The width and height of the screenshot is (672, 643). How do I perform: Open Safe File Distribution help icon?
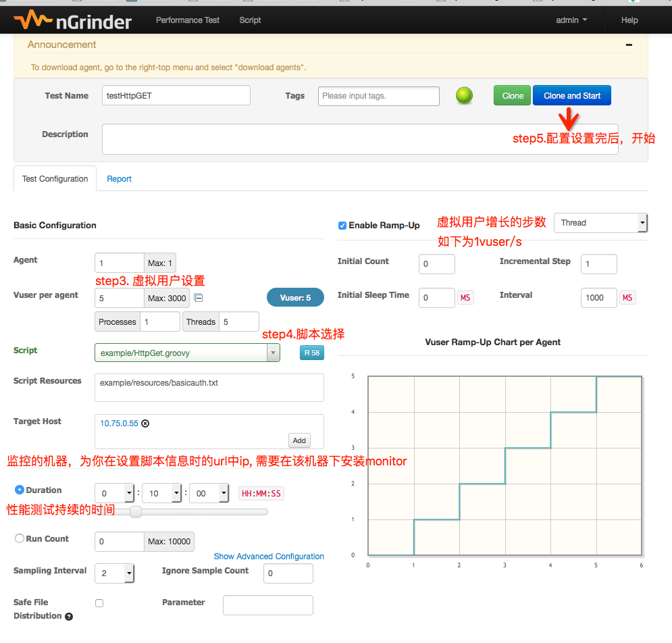69,617
